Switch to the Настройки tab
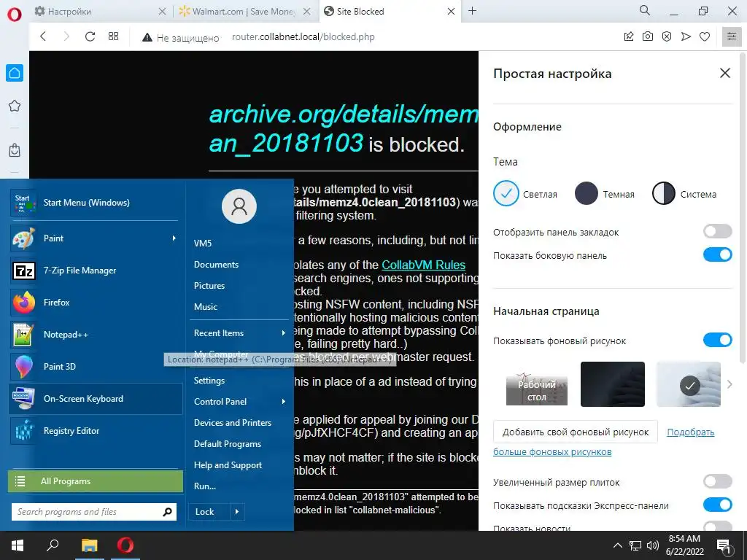The image size is (747, 560). coord(101,12)
